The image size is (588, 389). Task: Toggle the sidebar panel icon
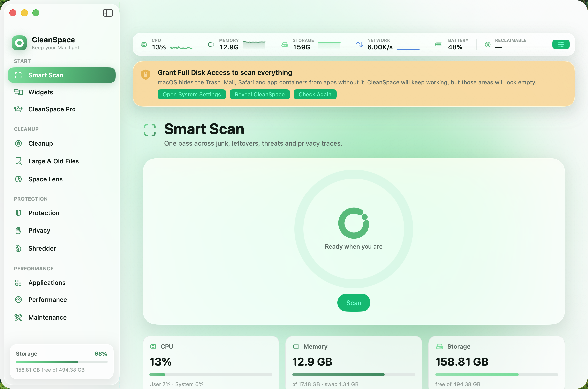[108, 13]
